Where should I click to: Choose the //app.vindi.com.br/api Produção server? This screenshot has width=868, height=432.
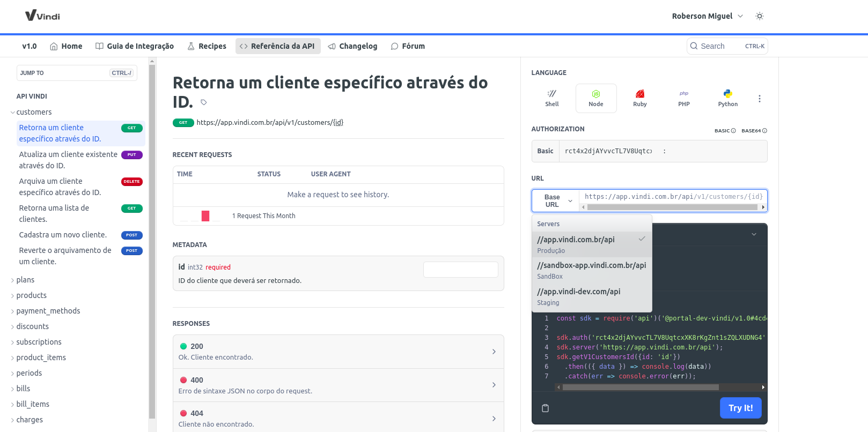tap(592, 244)
